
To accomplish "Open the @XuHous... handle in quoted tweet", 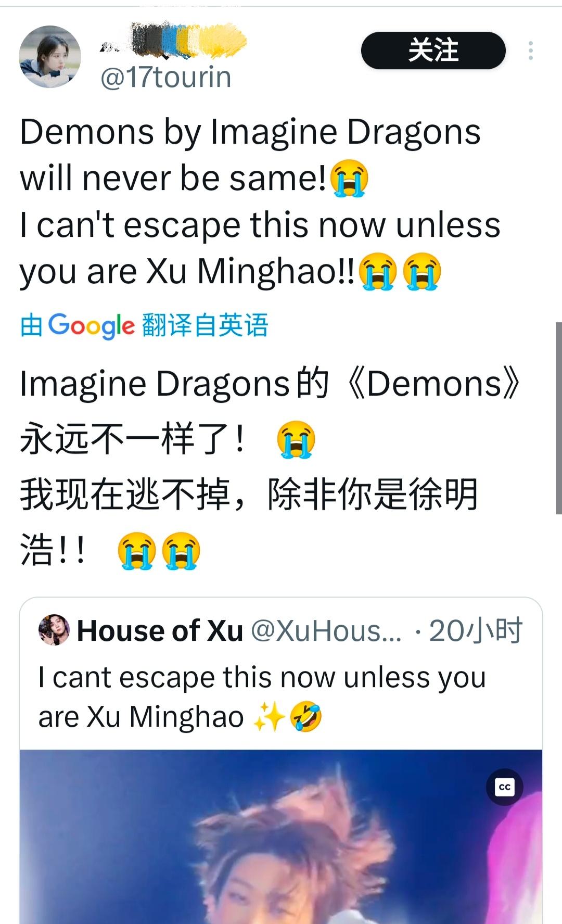I will (326, 631).
